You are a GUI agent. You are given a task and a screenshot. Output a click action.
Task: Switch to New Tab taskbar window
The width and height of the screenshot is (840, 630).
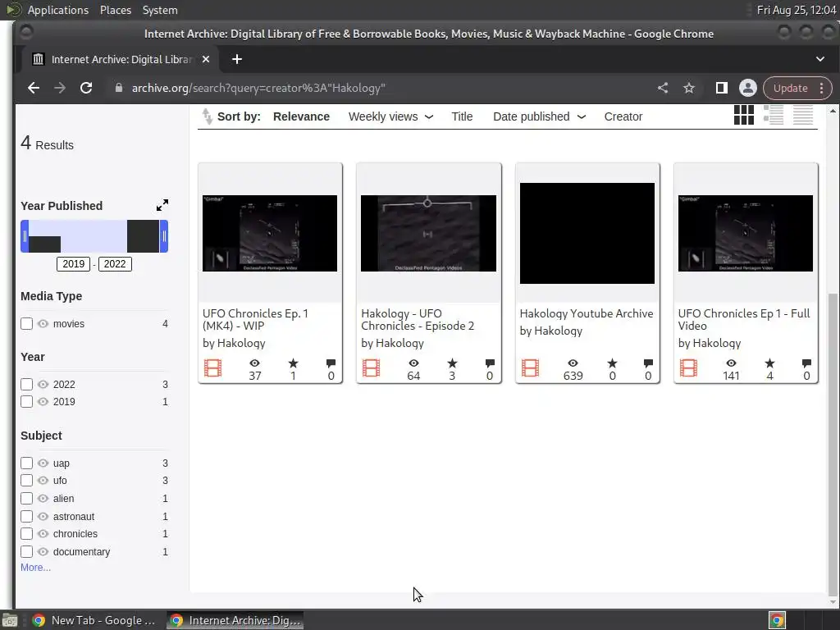click(x=94, y=620)
